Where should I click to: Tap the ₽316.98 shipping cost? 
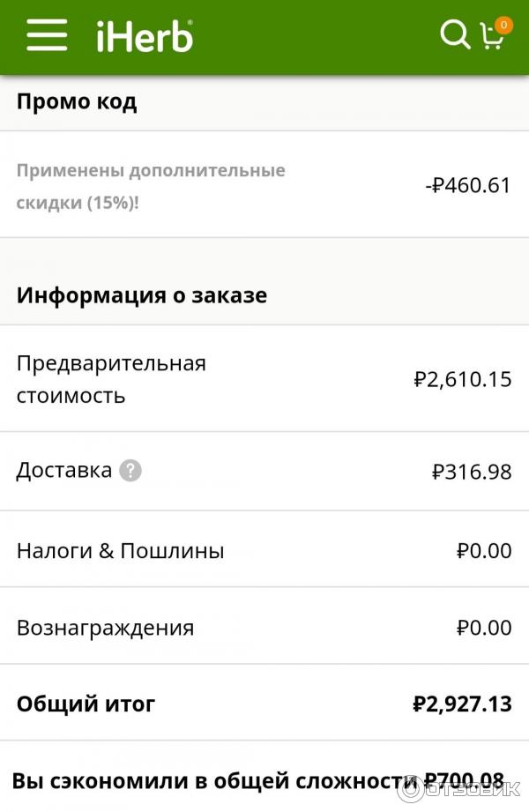pyautogui.click(x=472, y=472)
